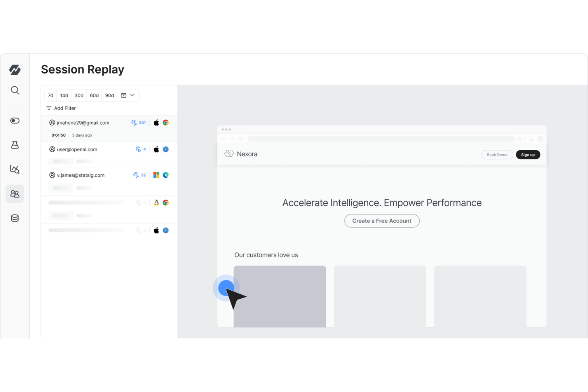Click the 241 click count

click(x=142, y=123)
